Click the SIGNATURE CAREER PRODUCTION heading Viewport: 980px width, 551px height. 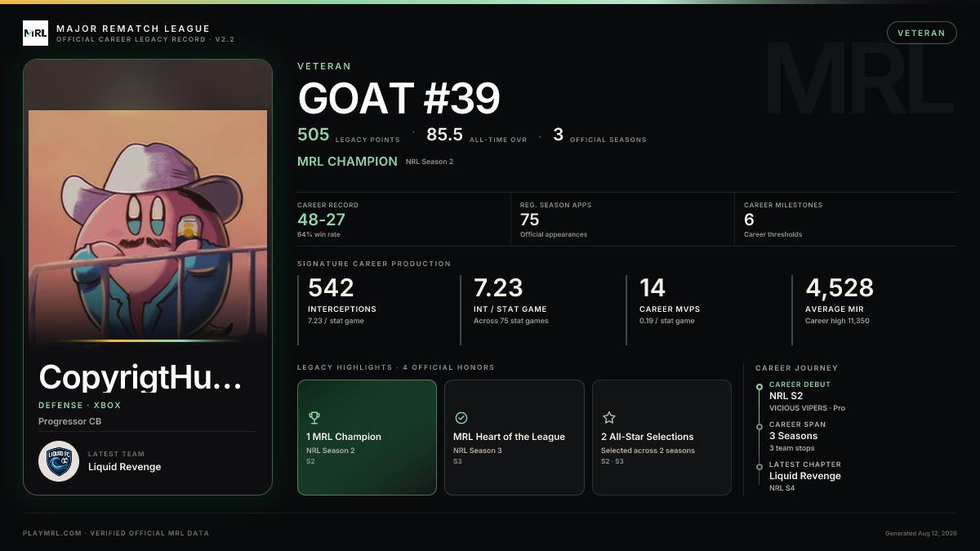374,264
